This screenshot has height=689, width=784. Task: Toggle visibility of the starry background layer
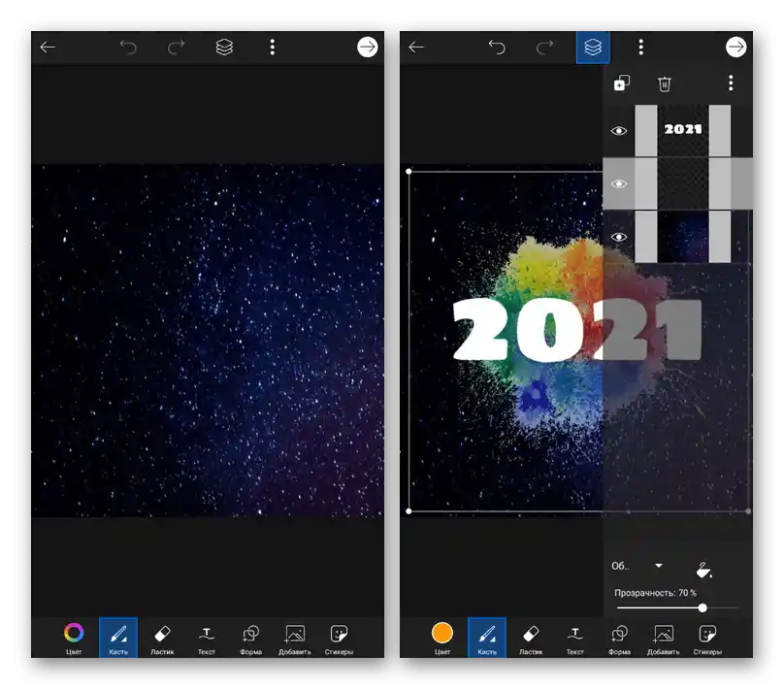tap(619, 237)
